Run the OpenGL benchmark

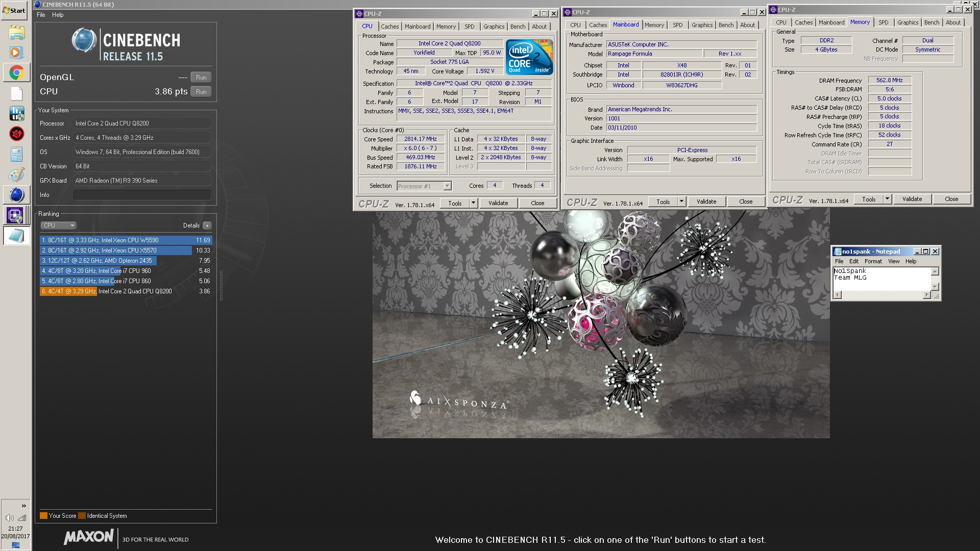tap(201, 78)
